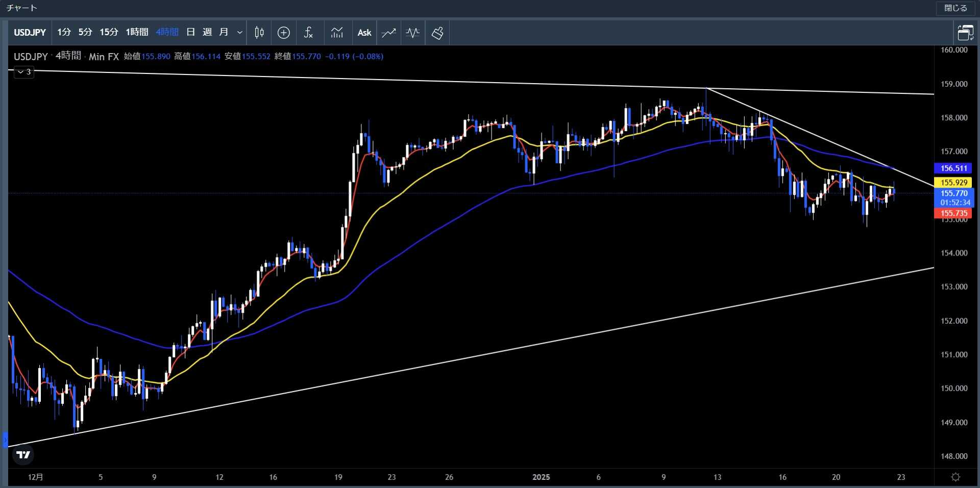The image size is (980, 488).
Task: Click the -0.119 (-0.08%) change value
Action: point(354,57)
